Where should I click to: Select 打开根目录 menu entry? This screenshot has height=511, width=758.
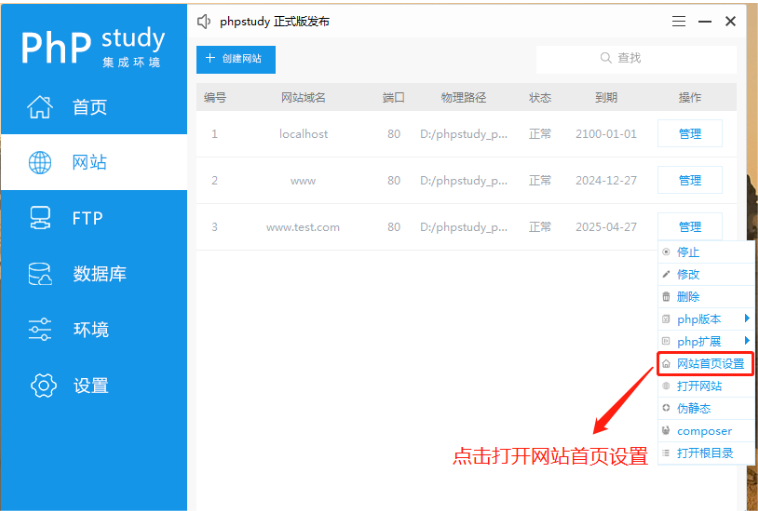point(705,453)
